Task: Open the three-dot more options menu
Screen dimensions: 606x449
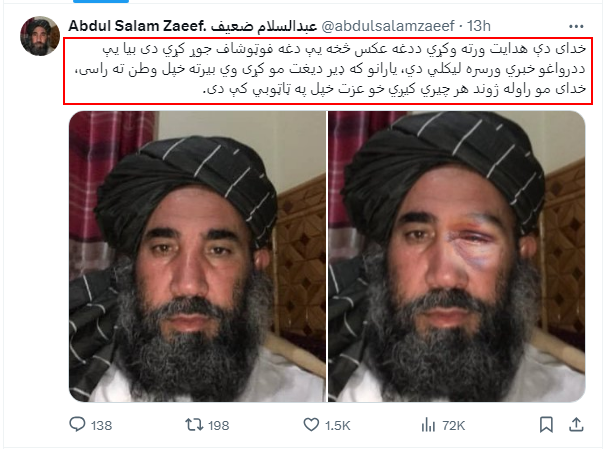Action: (x=576, y=27)
